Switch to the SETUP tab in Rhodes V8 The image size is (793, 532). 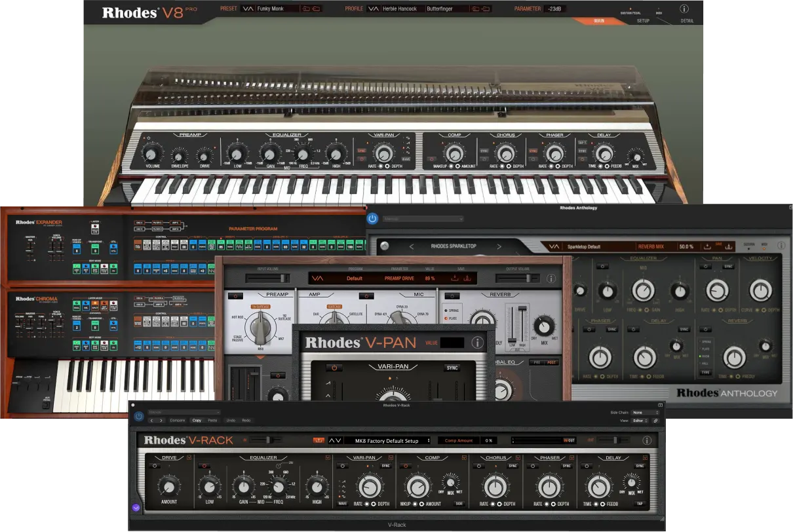643,20
